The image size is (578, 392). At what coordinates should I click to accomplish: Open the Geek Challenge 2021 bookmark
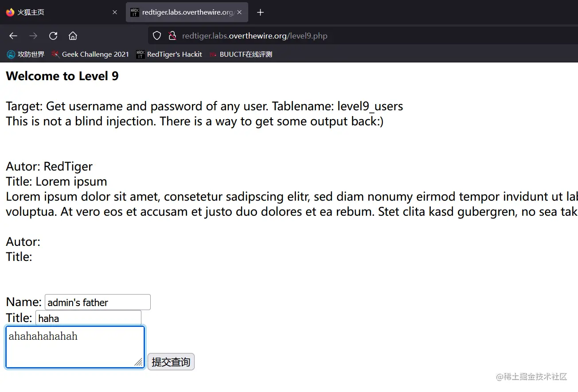[x=90, y=54]
